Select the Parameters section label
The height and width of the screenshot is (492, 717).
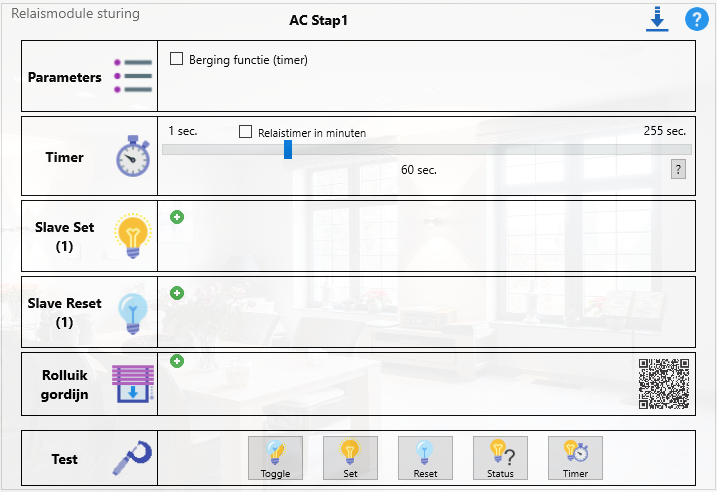(64, 77)
